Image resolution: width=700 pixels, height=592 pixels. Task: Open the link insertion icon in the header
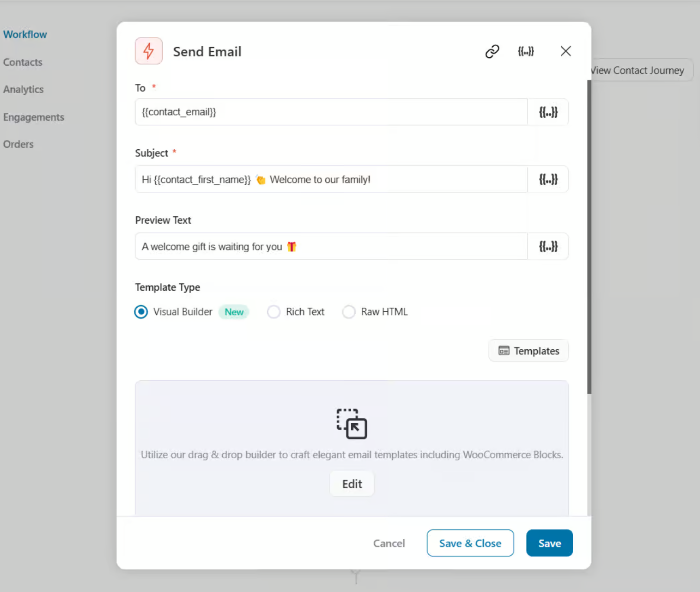click(x=492, y=51)
